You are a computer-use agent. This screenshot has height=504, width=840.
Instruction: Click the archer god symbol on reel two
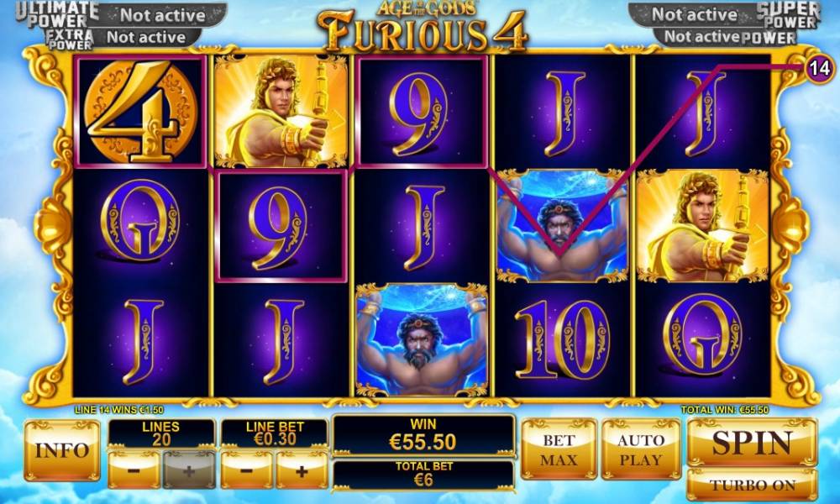[x=281, y=112]
